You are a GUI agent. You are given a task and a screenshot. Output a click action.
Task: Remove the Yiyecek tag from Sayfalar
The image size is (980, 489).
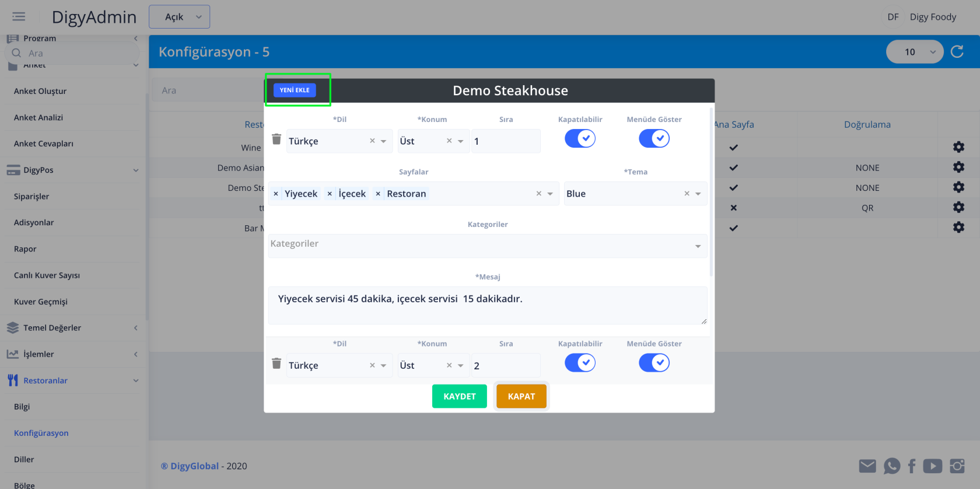click(x=276, y=194)
